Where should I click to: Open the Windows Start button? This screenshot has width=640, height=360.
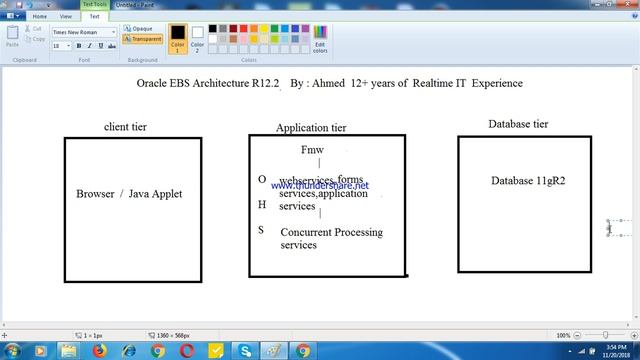coord(12,351)
